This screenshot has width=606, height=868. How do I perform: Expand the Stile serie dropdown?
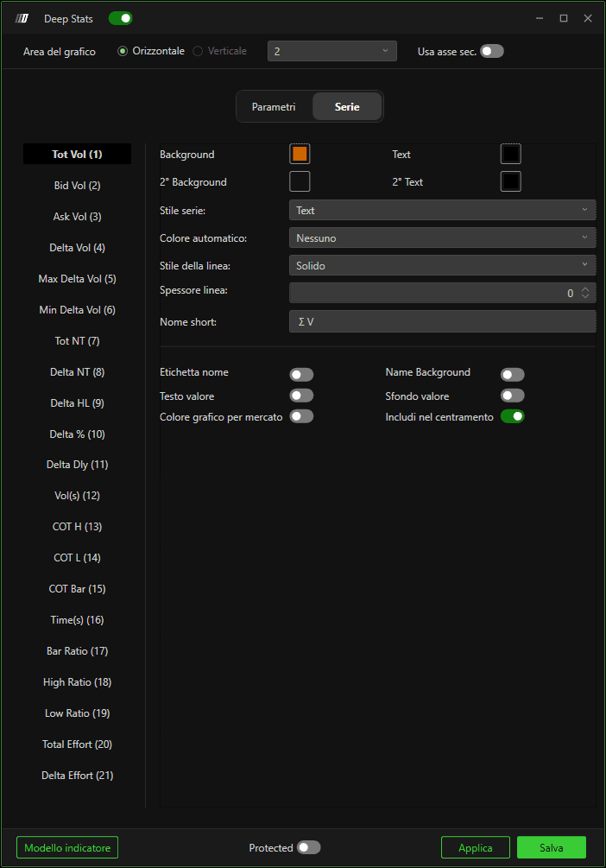442,211
